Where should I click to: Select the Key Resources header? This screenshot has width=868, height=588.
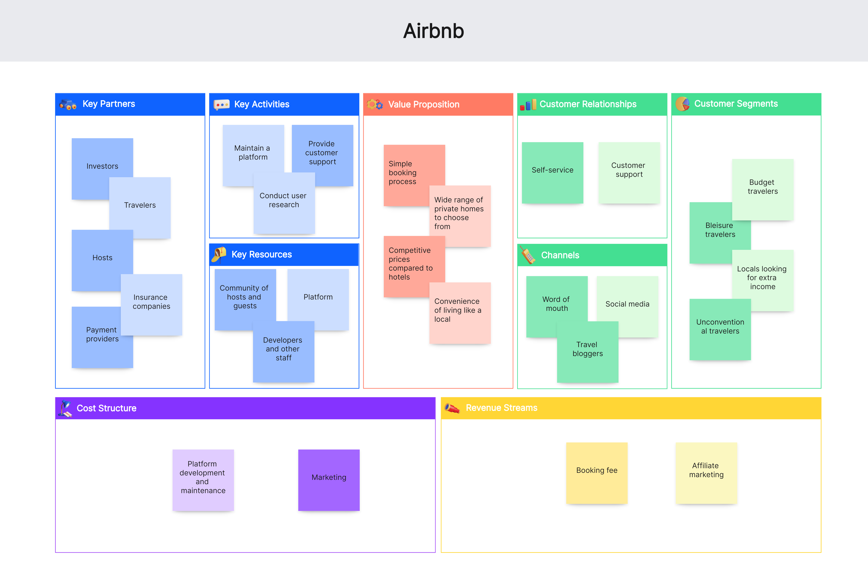click(284, 255)
